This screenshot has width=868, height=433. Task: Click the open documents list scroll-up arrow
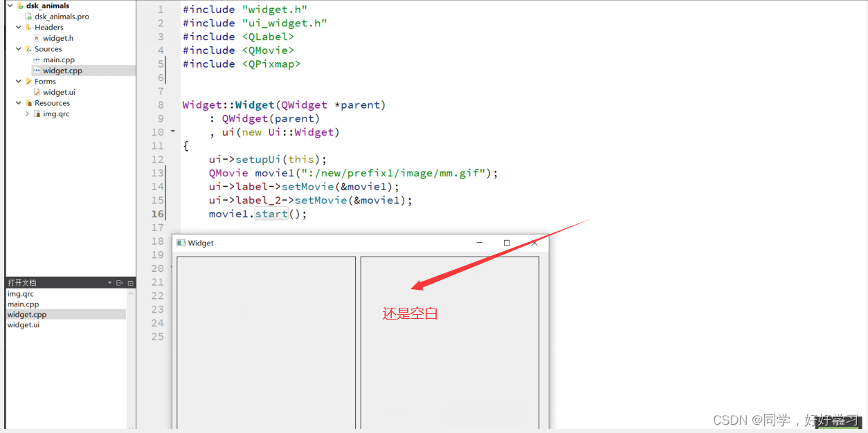(130, 293)
